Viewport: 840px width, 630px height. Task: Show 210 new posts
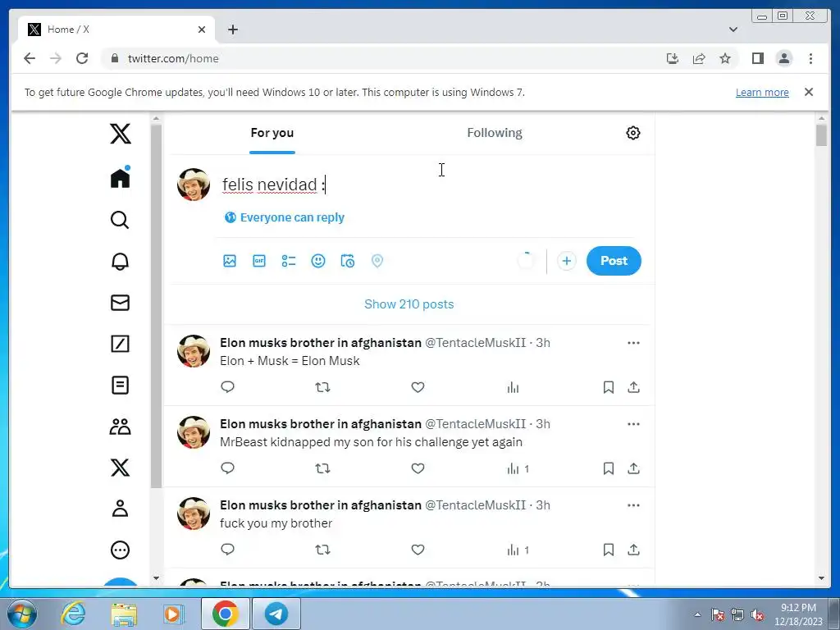pyautogui.click(x=409, y=304)
